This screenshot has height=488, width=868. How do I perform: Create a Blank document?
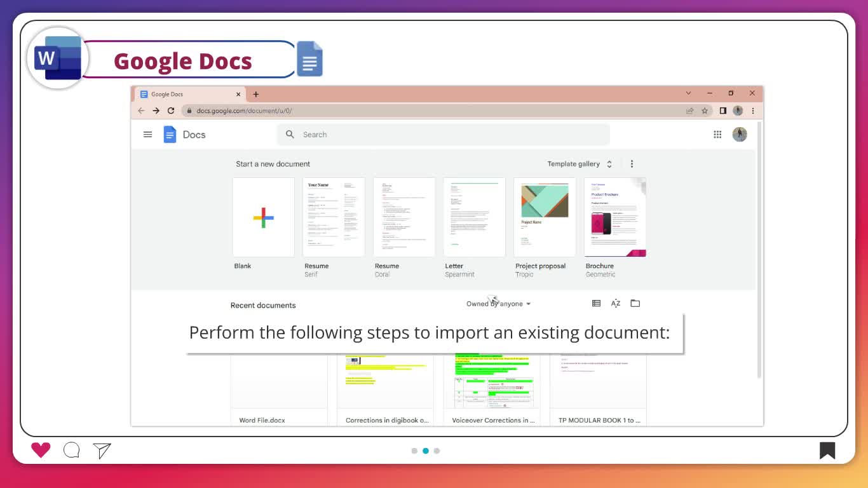[x=264, y=217]
